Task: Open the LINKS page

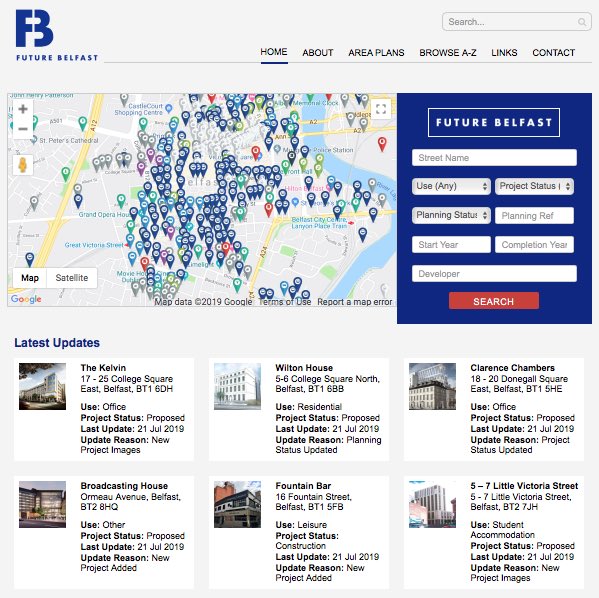Action: click(x=504, y=53)
